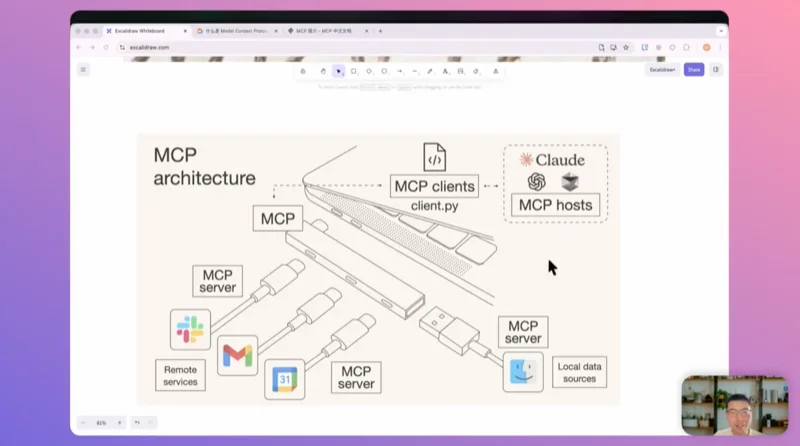
Task: Open the browser three-dot menu
Action: tap(720, 47)
